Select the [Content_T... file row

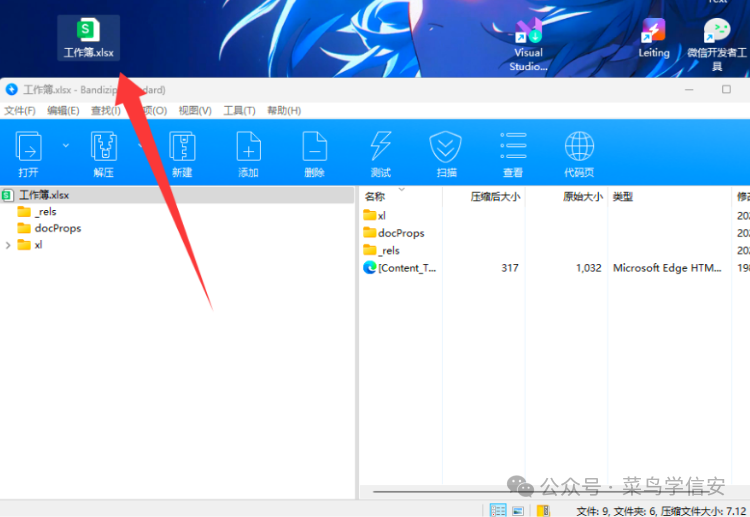[x=555, y=268]
